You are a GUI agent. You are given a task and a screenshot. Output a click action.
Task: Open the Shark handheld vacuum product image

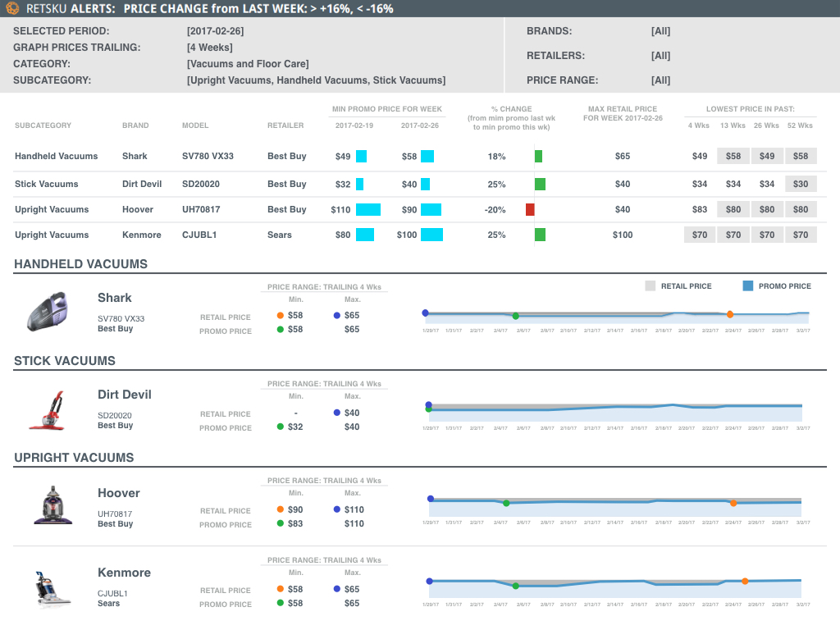pos(48,311)
